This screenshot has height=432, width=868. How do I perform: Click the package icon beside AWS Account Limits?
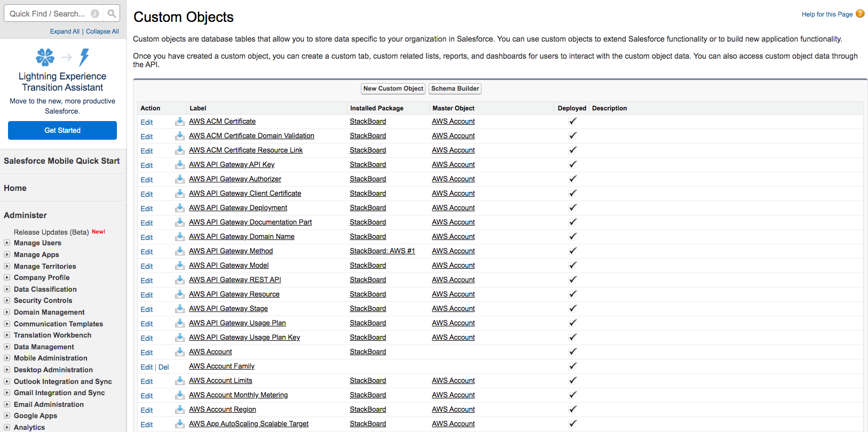(180, 381)
